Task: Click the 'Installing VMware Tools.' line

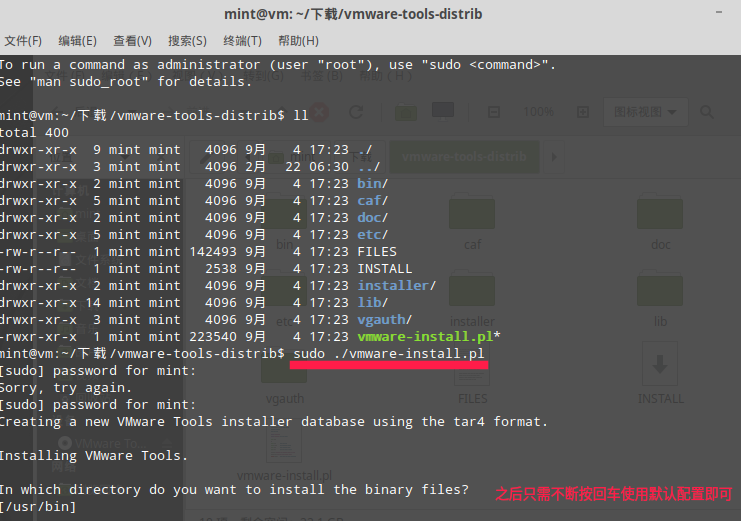Action: point(94,456)
